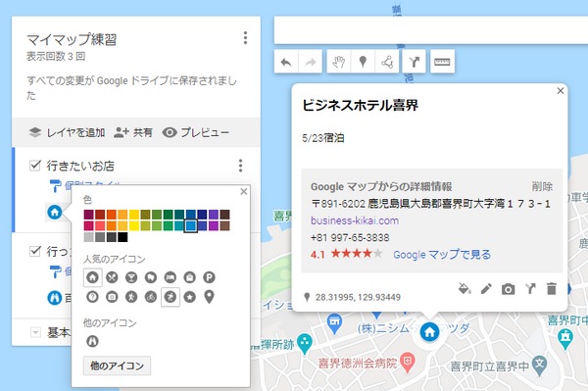The height and width of the screenshot is (391, 588).
Task: Edit the place with pencil icon
Action: [x=486, y=289]
